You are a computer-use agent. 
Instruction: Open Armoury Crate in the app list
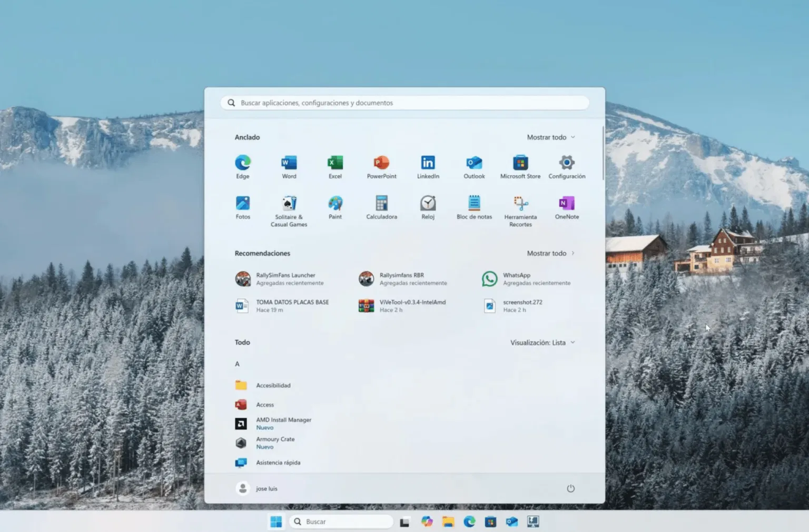265,443
